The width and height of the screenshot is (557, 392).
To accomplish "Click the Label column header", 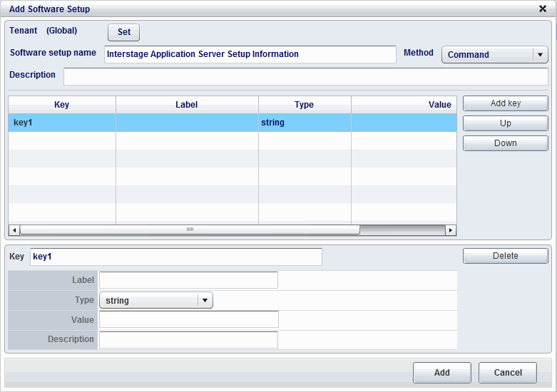I will [x=186, y=105].
